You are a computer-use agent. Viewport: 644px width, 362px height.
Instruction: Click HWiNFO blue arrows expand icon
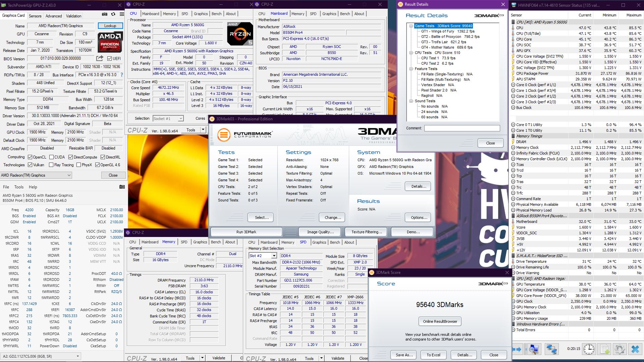[x=518, y=349]
